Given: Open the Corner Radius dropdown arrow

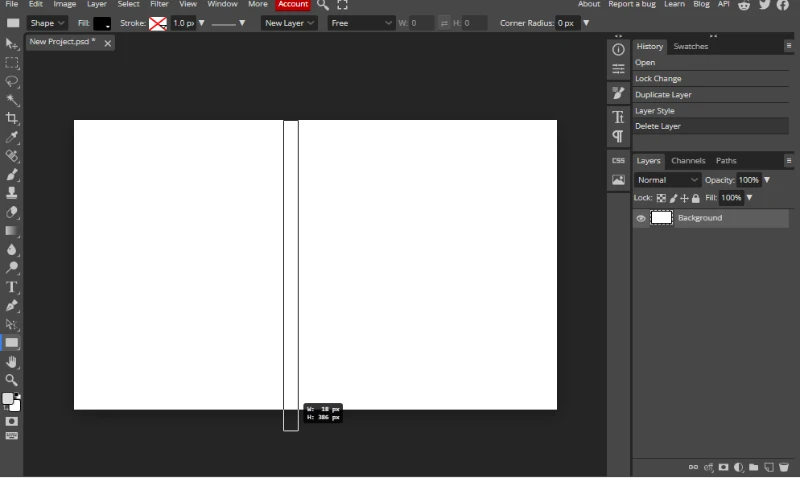Looking at the screenshot, I should coord(586,23).
